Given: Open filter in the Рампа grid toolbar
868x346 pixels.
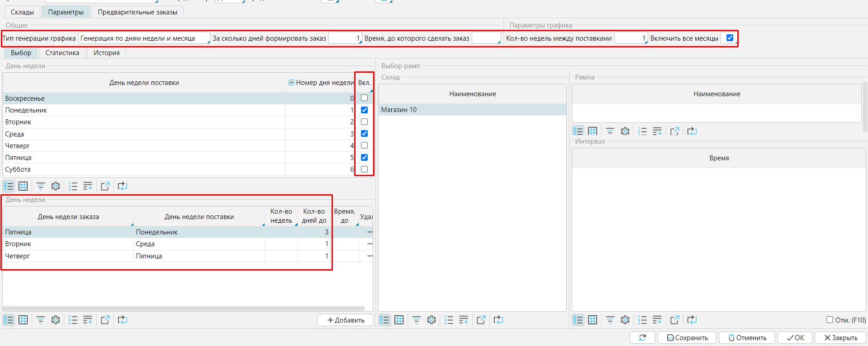Looking at the screenshot, I should [x=610, y=131].
